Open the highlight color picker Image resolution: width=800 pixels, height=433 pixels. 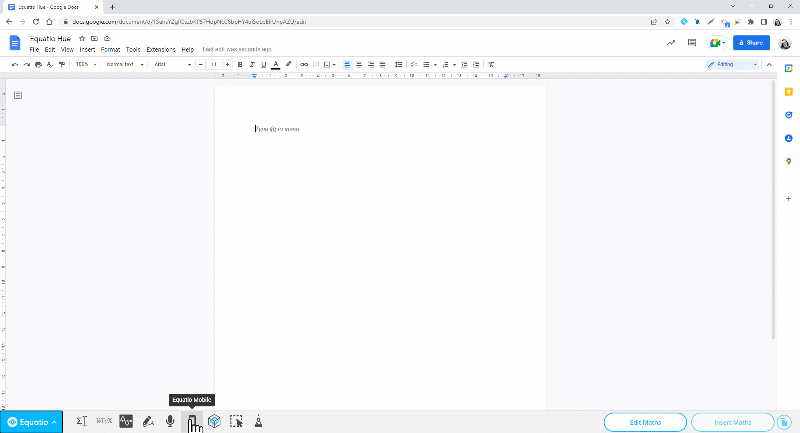pos(288,64)
